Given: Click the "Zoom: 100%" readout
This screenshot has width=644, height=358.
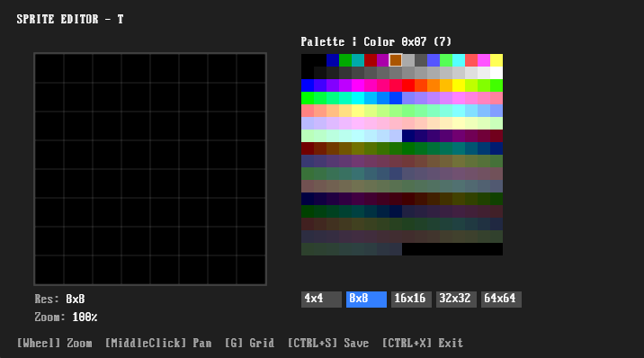Looking at the screenshot, I should tap(66, 317).
